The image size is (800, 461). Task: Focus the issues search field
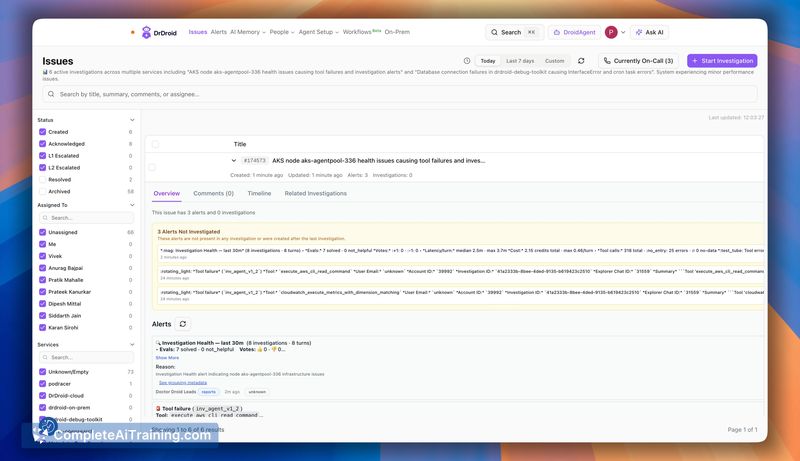pos(399,94)
